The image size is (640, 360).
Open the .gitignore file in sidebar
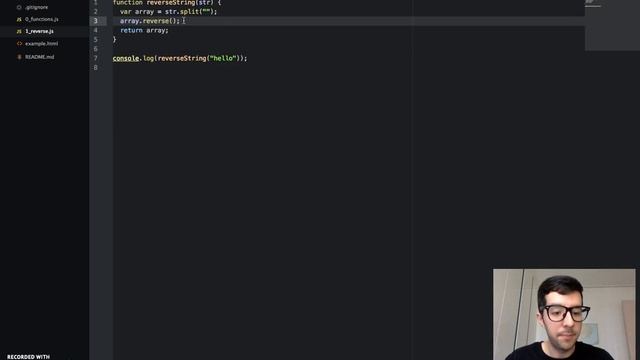(x=36, y=7)
